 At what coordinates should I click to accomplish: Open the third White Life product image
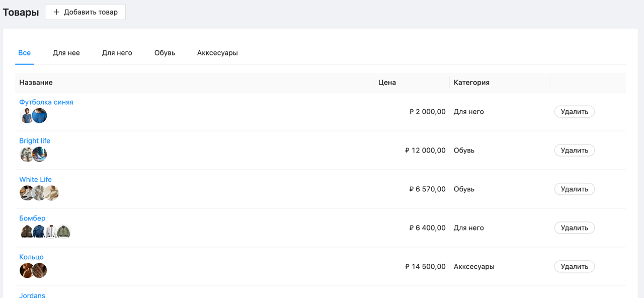(51, 193)
